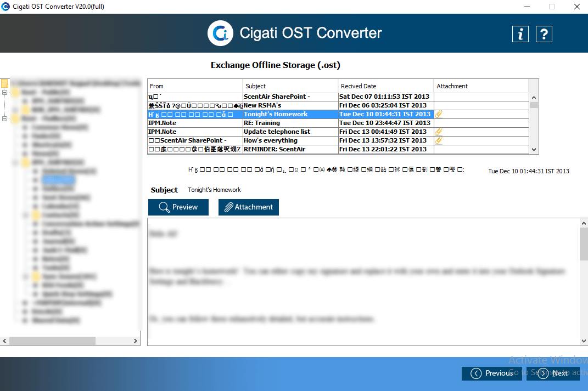Select the How's everything email row
Screen dimensions: 588x391
[338, 140]
